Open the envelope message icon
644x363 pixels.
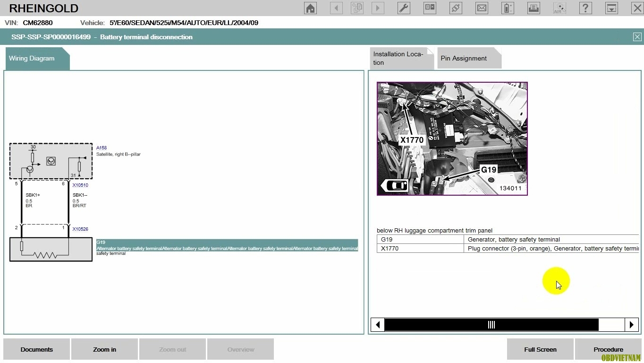(x=482, y=8)
